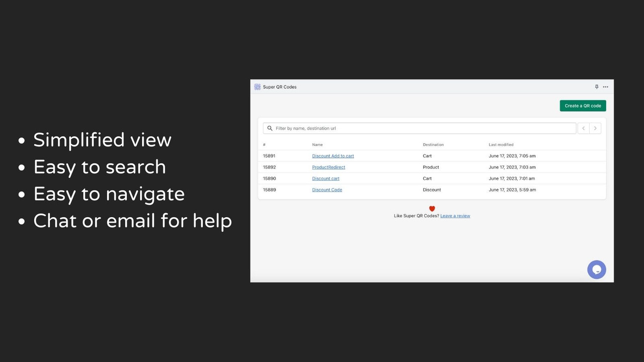This screenshot has height=362, width=644.
Task: Click the red heart icon above review text
Action: [x=432, y=209]
